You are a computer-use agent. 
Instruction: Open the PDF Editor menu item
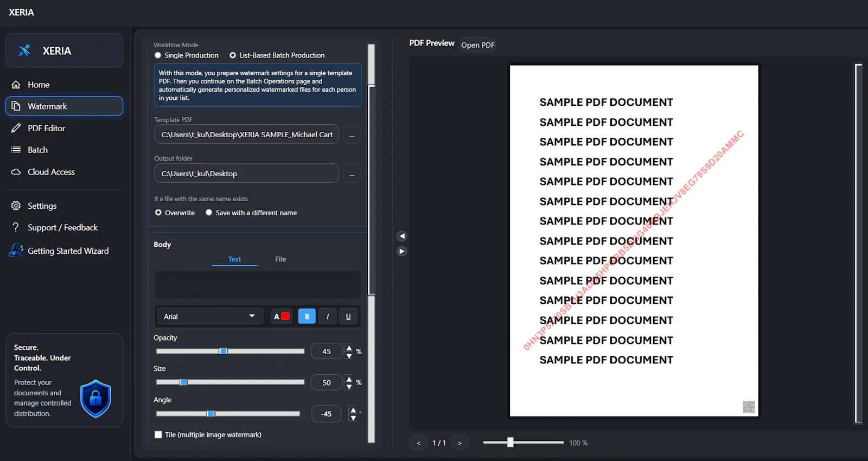pos(64,128)
